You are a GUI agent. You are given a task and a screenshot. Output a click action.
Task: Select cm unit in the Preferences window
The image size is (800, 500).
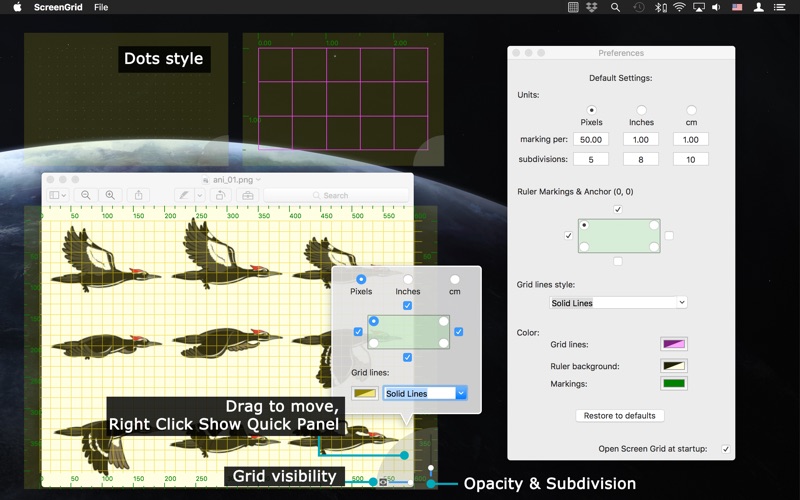[x=691, y=110]
